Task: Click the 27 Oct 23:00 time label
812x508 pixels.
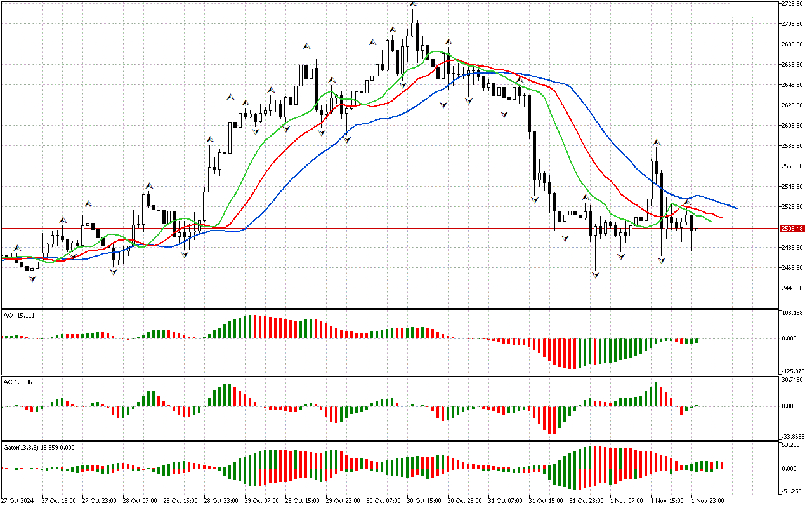Action: point(100,500)
